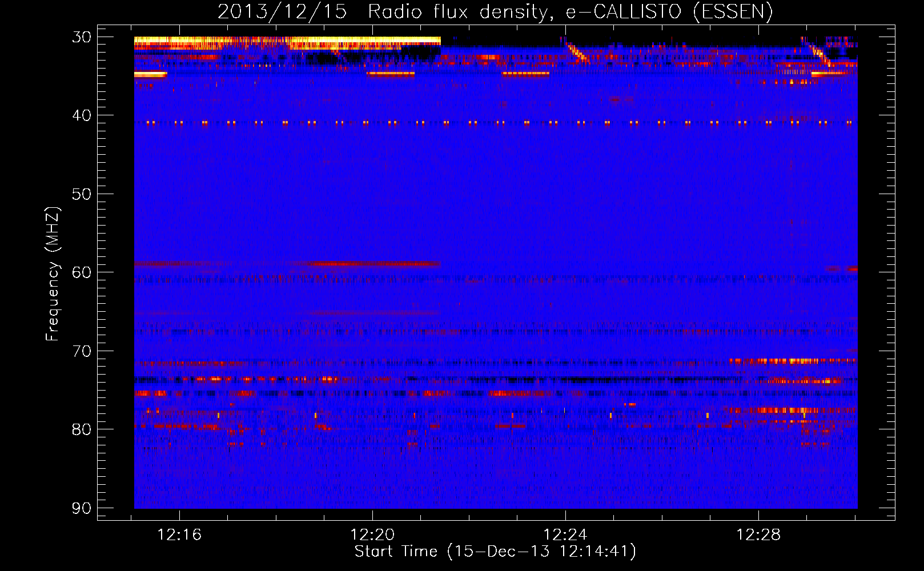Click the 80 frequency tick label
The height and width of the screenshot is (571, 924).
click(x=82, y=429)
